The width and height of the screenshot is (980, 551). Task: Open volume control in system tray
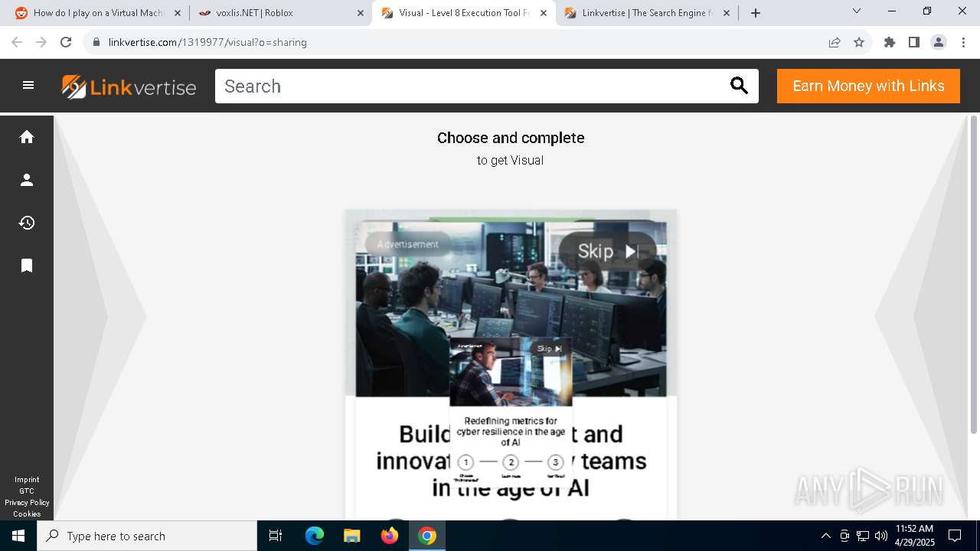[881, 536]
